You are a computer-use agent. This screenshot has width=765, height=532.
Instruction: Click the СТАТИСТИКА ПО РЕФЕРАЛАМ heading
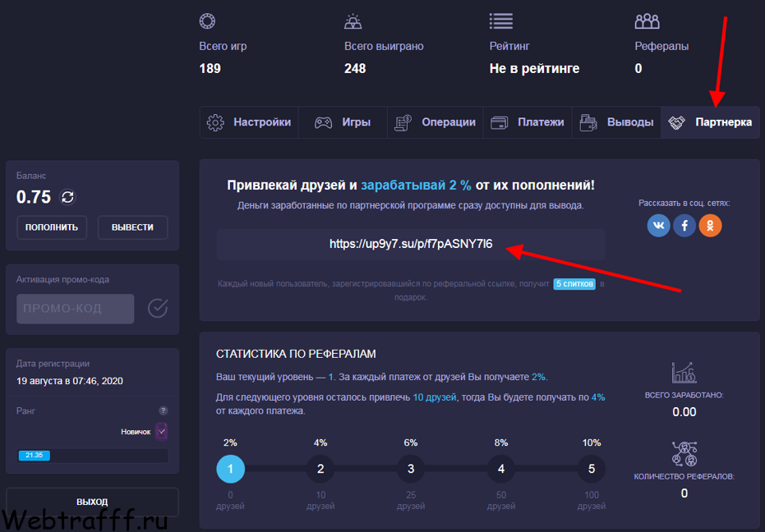click(296, 354)
